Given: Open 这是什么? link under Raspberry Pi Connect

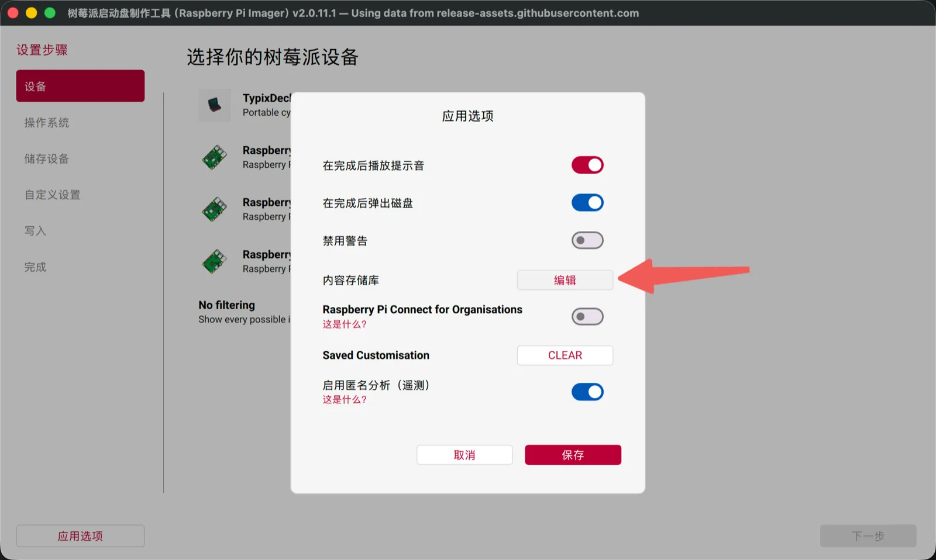Looking at the screenshot, I should 345,324.
